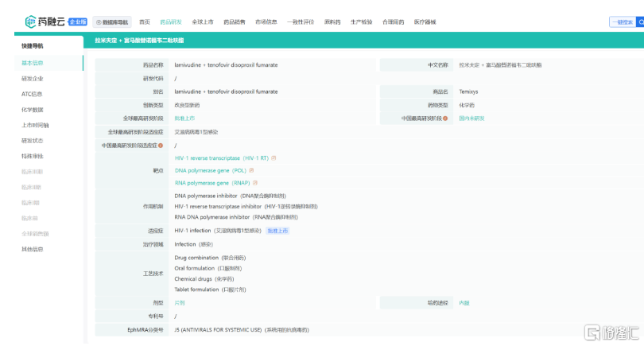Open the 市场信息 menu

tap(266, 22)
